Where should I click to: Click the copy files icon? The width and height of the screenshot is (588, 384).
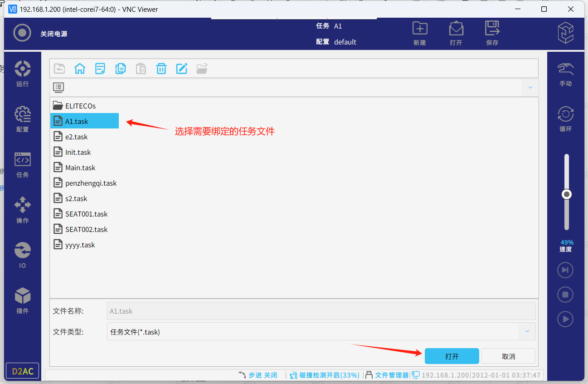(121, 69)
